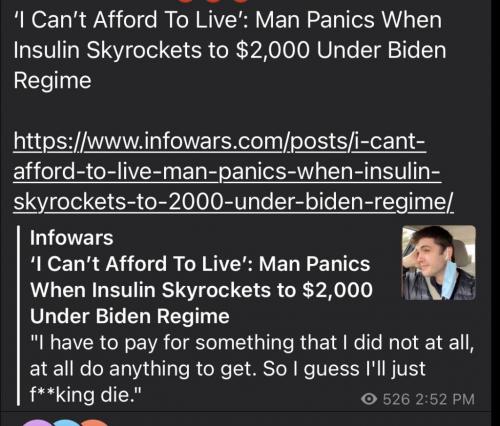This screenshot has width=500, height=426.
Task: Click the 'f**king die.' preview line
Action: coord(86,395)
